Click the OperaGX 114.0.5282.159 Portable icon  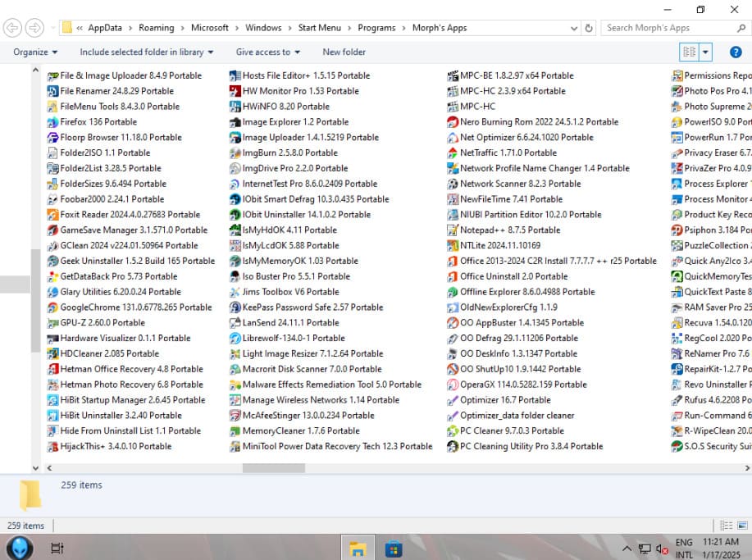point(453,385)
